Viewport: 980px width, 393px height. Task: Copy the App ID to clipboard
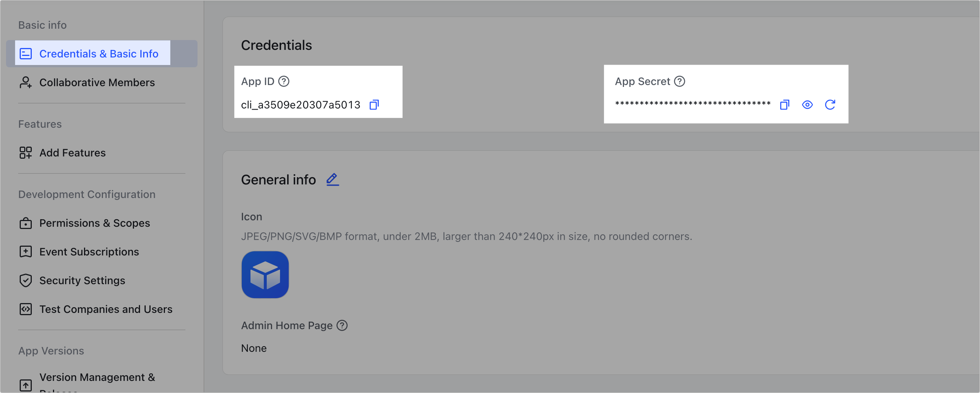(x=374, y=105)
